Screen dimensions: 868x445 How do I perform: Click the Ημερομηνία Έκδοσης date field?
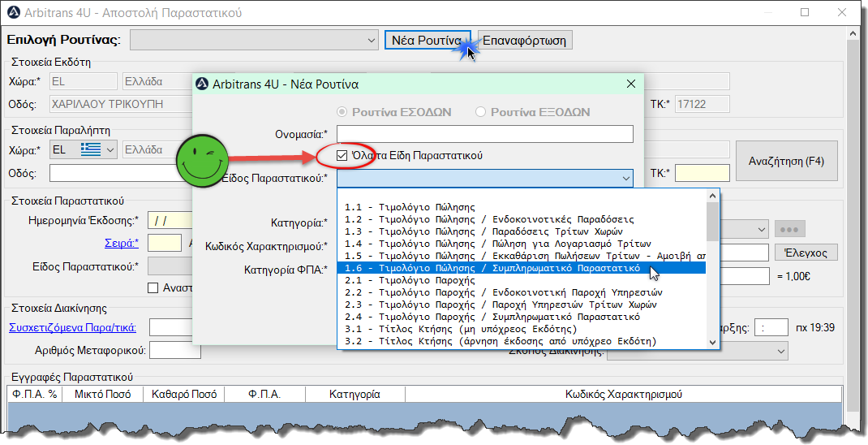click(x=170, y=221)
